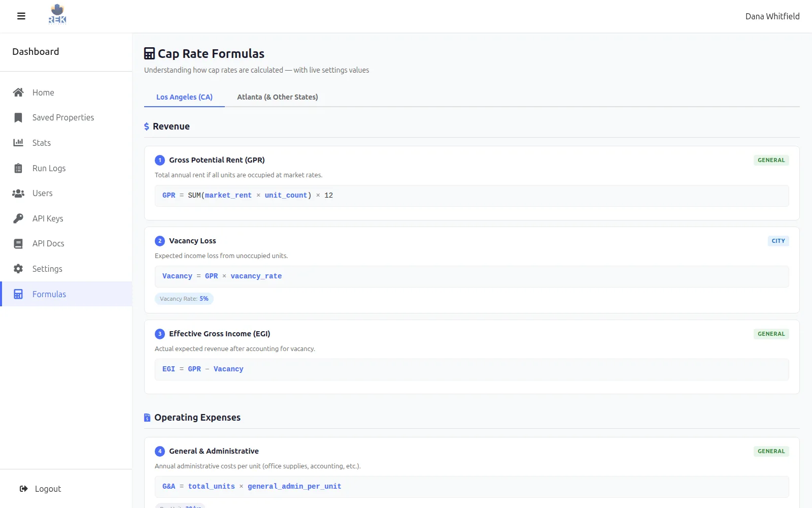Click the Dashboard heading in sidebar
This screenshot has width=812, height=508.
click(36, 52)
